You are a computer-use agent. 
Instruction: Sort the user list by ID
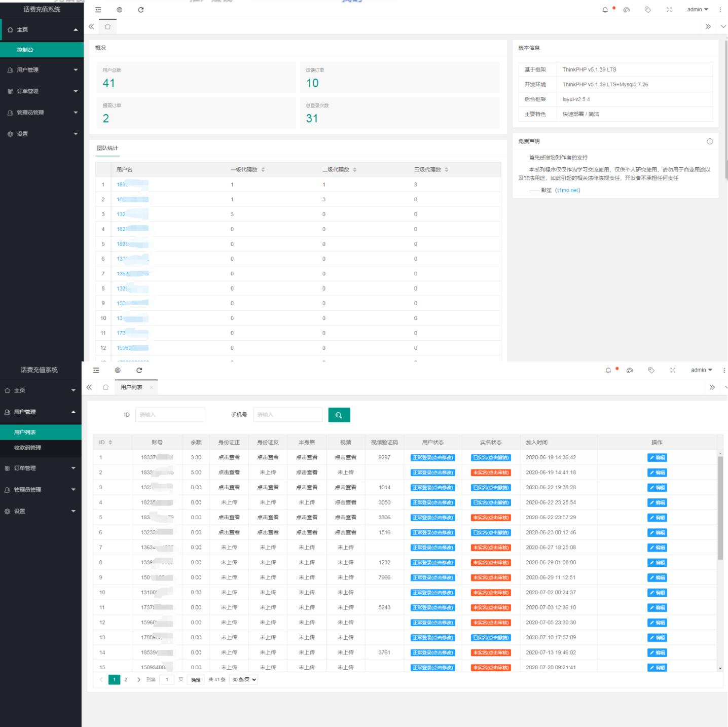[x=111, y=443]
